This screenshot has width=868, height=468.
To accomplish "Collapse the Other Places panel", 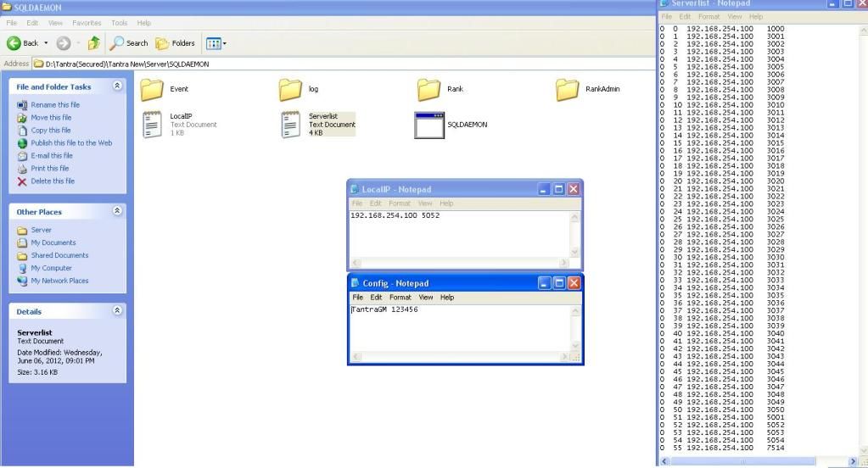I will tap(117, 211).
